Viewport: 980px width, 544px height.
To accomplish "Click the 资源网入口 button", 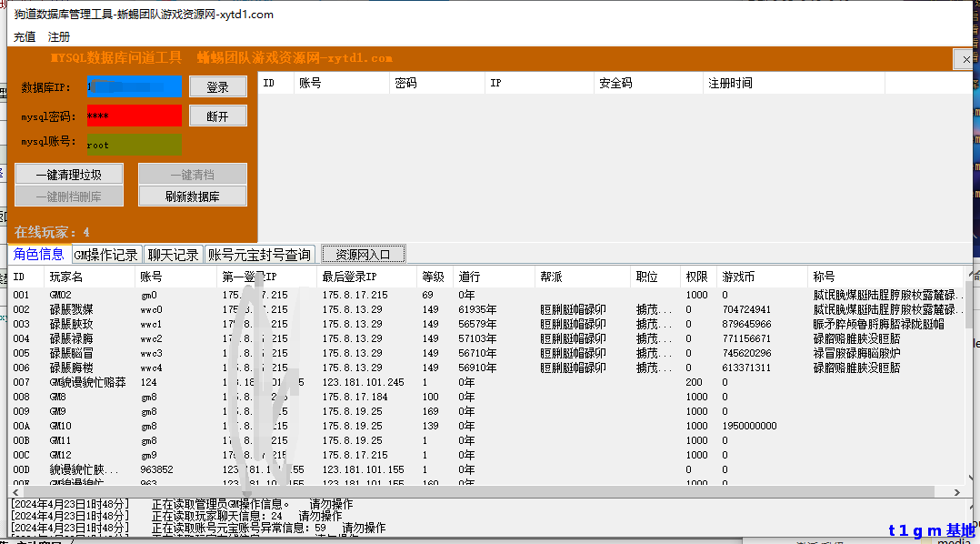I will tap(363, 255).
